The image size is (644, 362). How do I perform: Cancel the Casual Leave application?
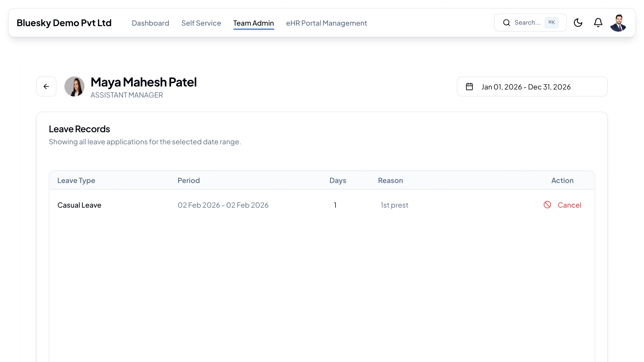[x=562, y=205]
